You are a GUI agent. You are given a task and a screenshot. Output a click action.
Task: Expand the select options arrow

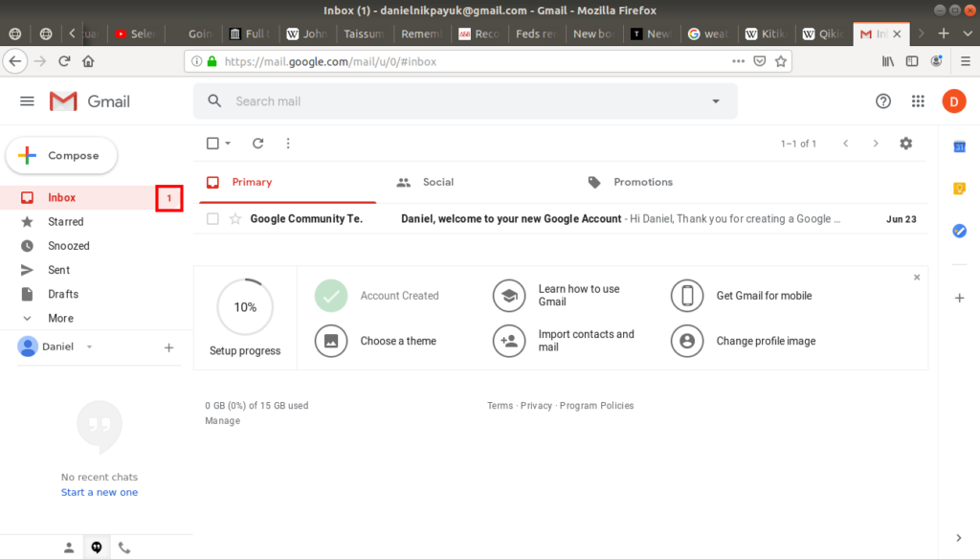[x=228, y=144]
